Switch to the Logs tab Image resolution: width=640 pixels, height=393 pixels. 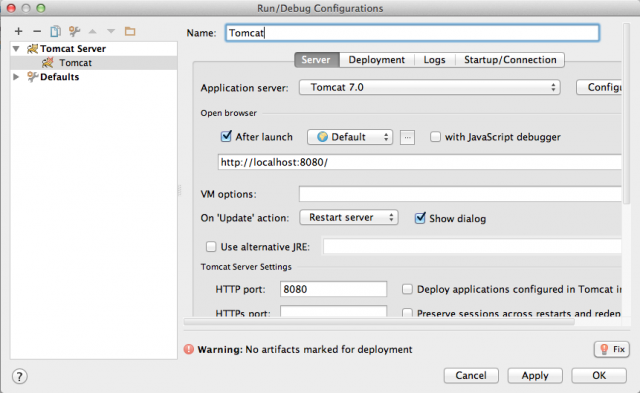(434, 60)
